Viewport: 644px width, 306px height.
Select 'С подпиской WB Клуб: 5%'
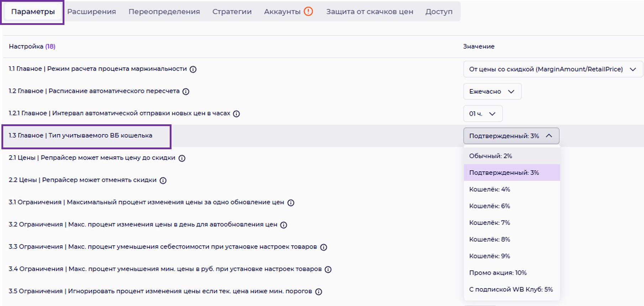(x=511, y=289)
